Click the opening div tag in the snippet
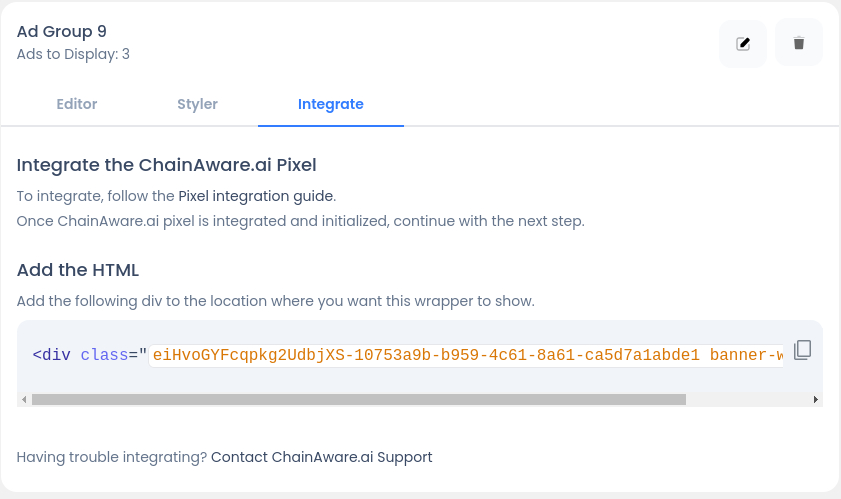Image resolution: width=841 pixels, height=499 pixels. click(52, 354)
